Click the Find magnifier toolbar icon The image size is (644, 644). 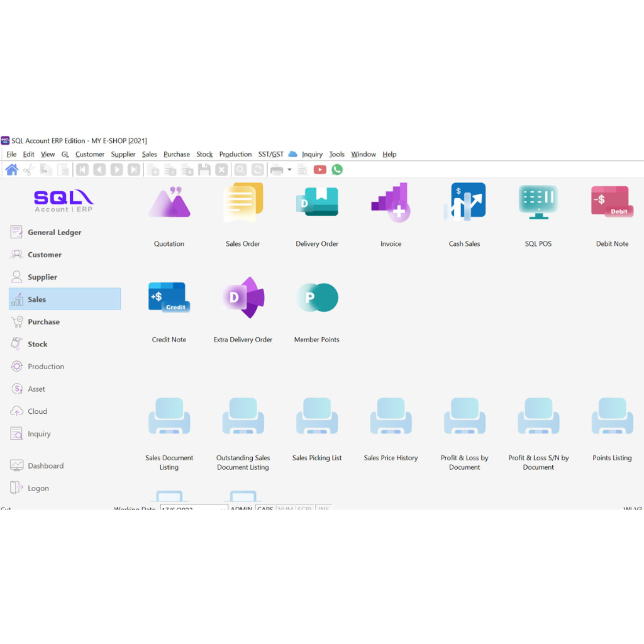pyautogui.click(x=241, y=170)
